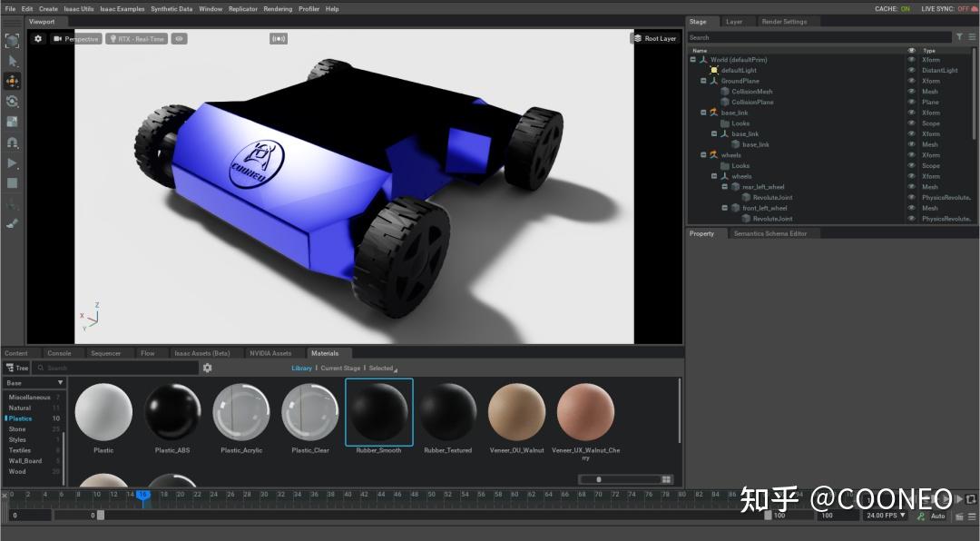
Task: Open the RTX - Real-Time renderer dropdown
Action: click(137, 39)
